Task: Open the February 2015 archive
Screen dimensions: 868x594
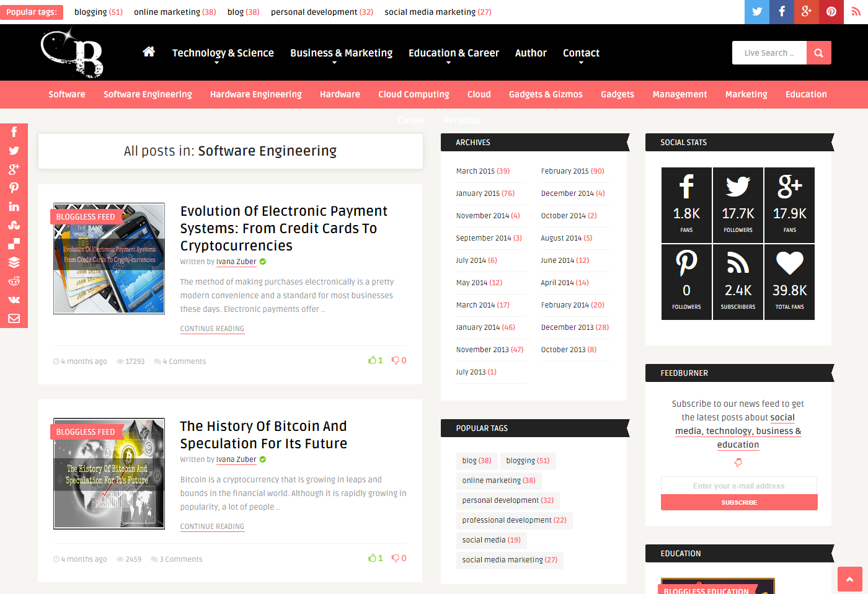Action: coord(572,171)
